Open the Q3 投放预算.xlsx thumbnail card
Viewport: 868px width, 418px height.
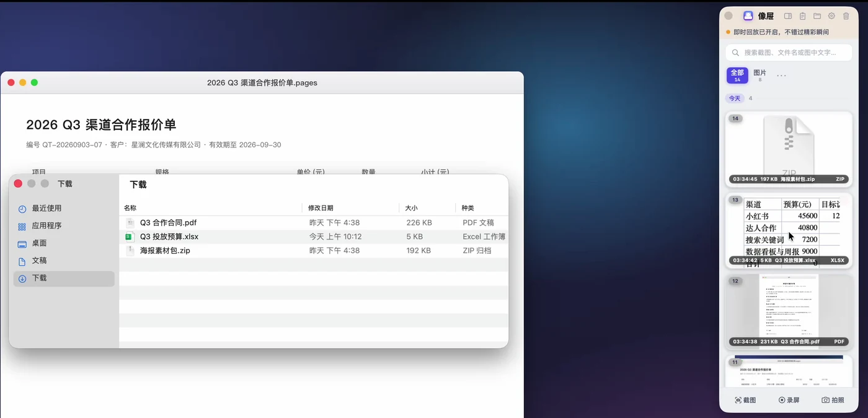point(789,230)
